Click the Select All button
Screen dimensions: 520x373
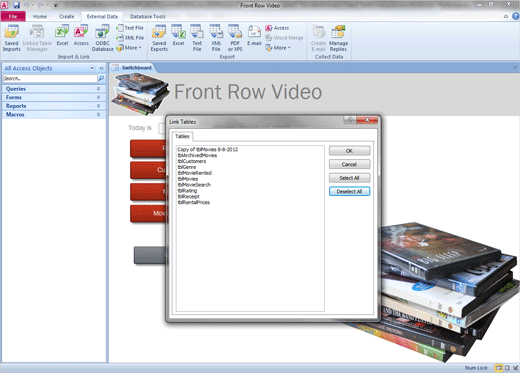(x=349, y=178)
